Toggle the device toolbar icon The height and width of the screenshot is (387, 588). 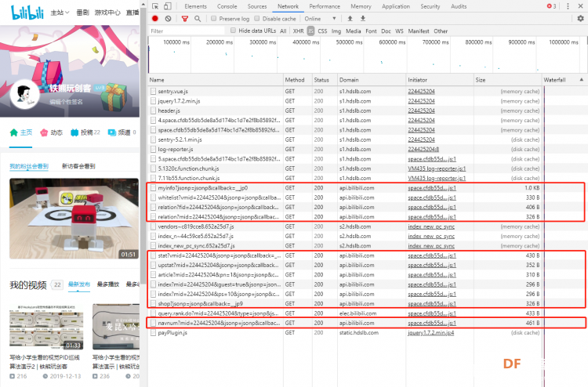pyautogui.click(x=168, y=6)
